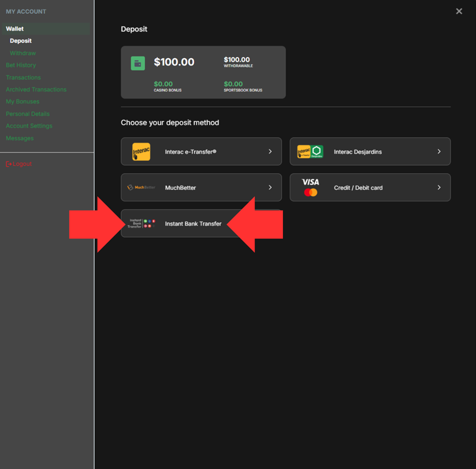The height and width of the screenshot is (469, 476).
Task: Open Archived Transactions page
Action: coord(36,90)
